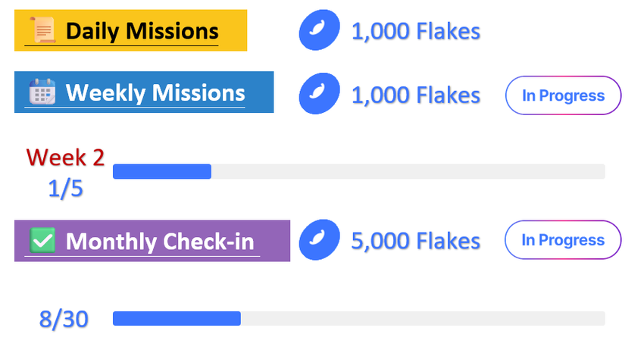Click the calendar icon beside Weekly Missions
Image resolution: width=644 pixels, height=356 pixels.
point(42,92)
